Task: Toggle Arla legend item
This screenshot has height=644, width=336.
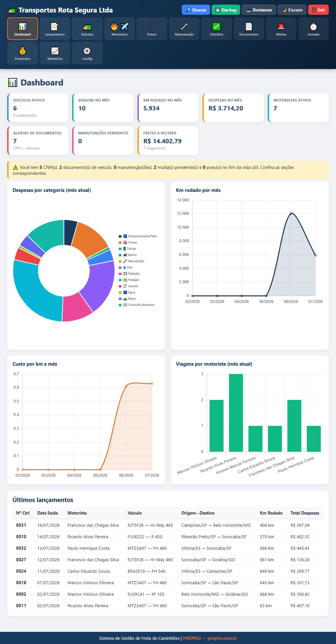Action: (x=125, y=267)
